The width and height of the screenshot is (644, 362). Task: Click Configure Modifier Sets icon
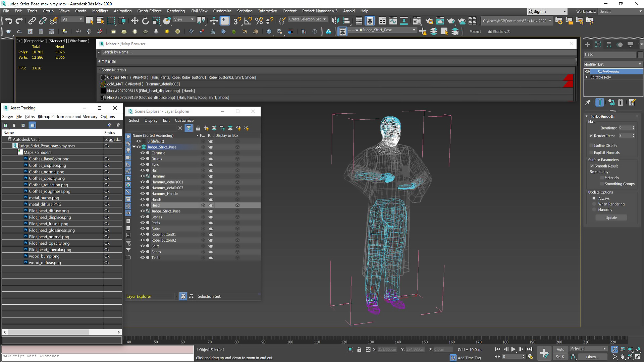point(632,102)
